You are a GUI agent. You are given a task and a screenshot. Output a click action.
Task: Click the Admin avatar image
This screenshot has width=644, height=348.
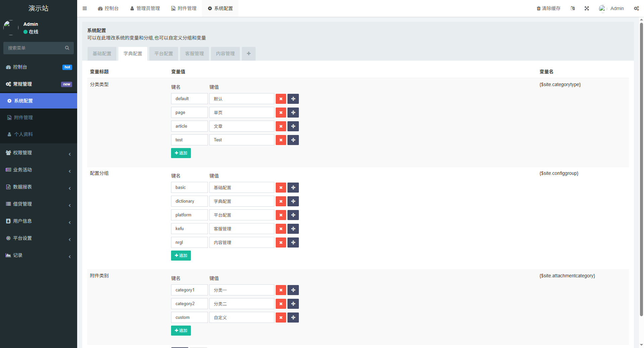click(x=602, y=8)
